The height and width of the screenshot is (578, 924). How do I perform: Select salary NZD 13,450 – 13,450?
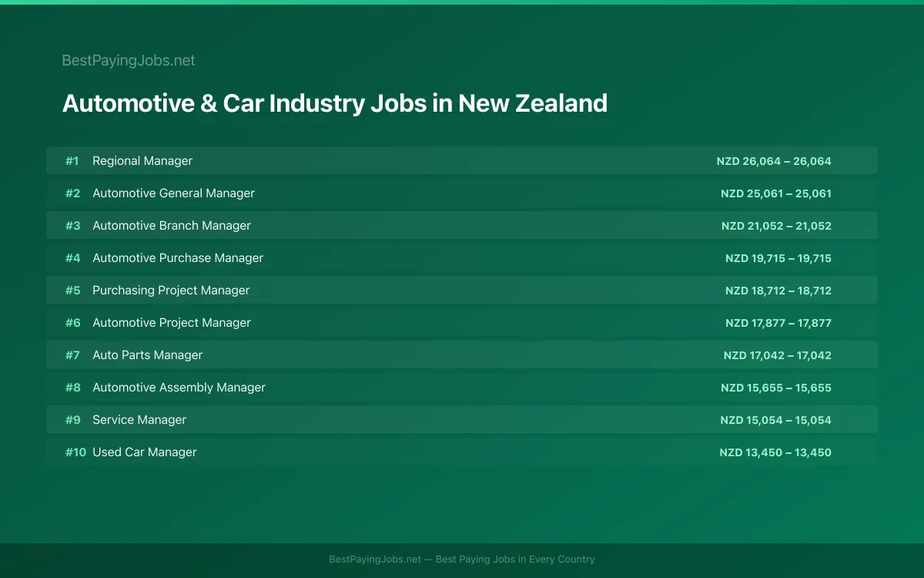click(775, 452)
